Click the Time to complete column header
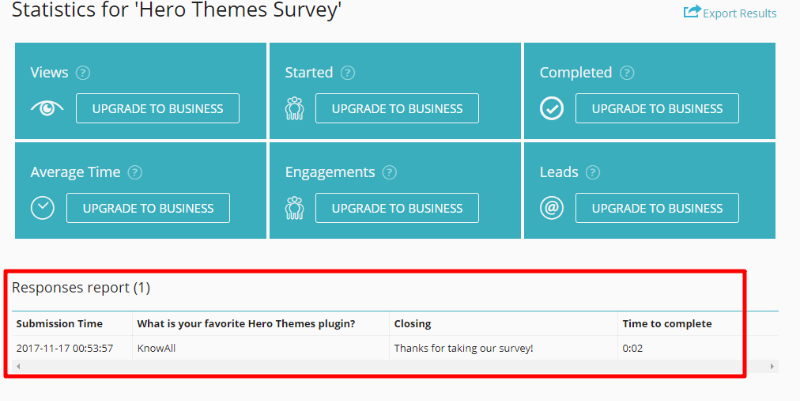The image size is (800, 401). click(x=667, y=324)
